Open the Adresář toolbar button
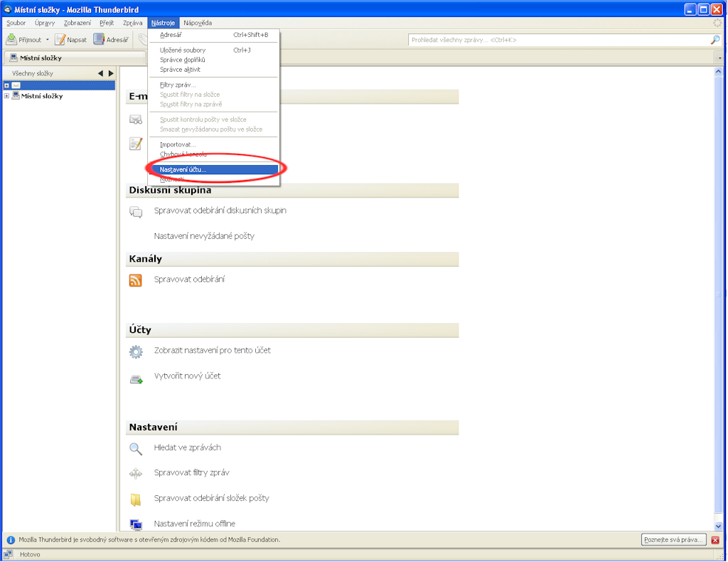Viewport: 728px width, 562px height. click(111, 40)
